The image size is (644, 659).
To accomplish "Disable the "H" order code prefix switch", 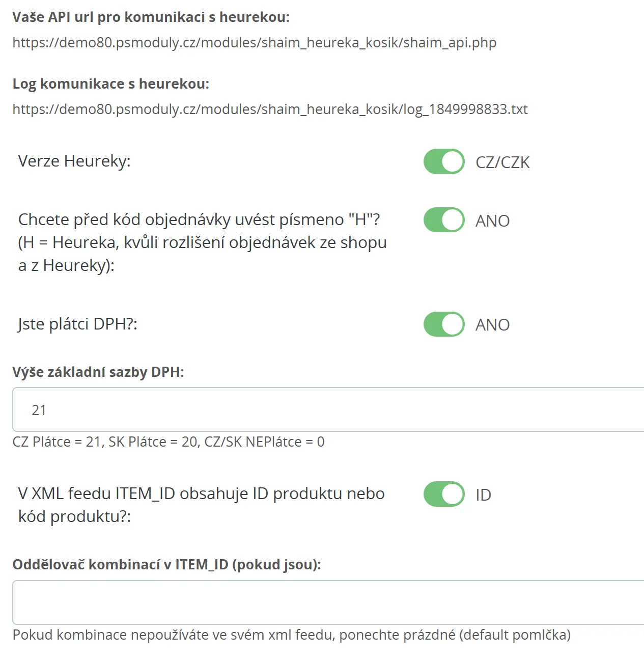I will (x=444, y=220).
